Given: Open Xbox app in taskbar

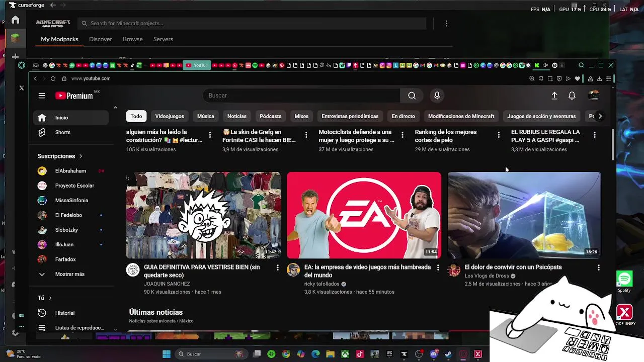Looking at the screenshot, I should 345,354.
